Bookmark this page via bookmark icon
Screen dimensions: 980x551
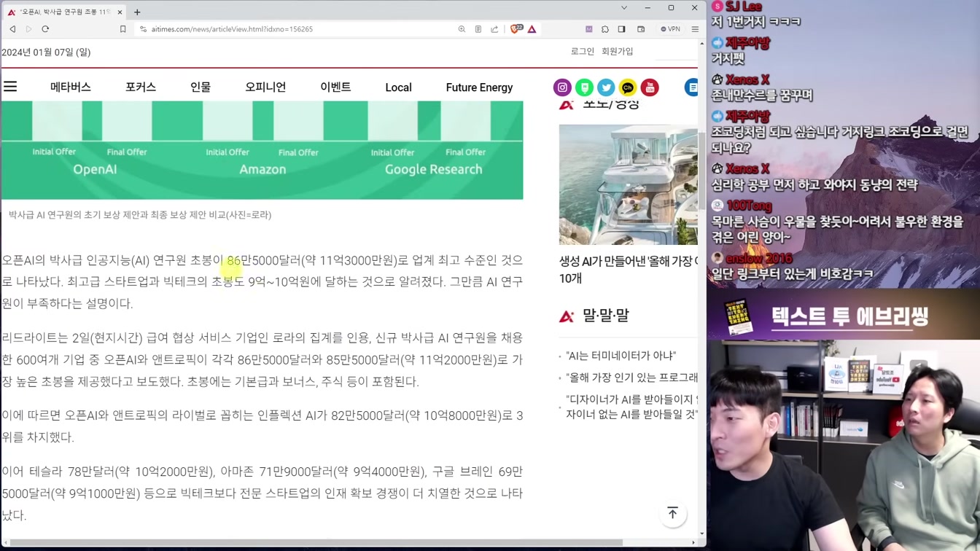(x=122, y=29)
